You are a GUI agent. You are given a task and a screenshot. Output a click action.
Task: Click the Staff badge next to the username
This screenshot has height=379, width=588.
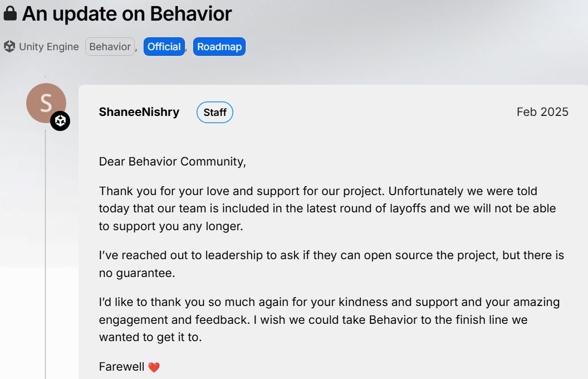[x=215, y=113]
